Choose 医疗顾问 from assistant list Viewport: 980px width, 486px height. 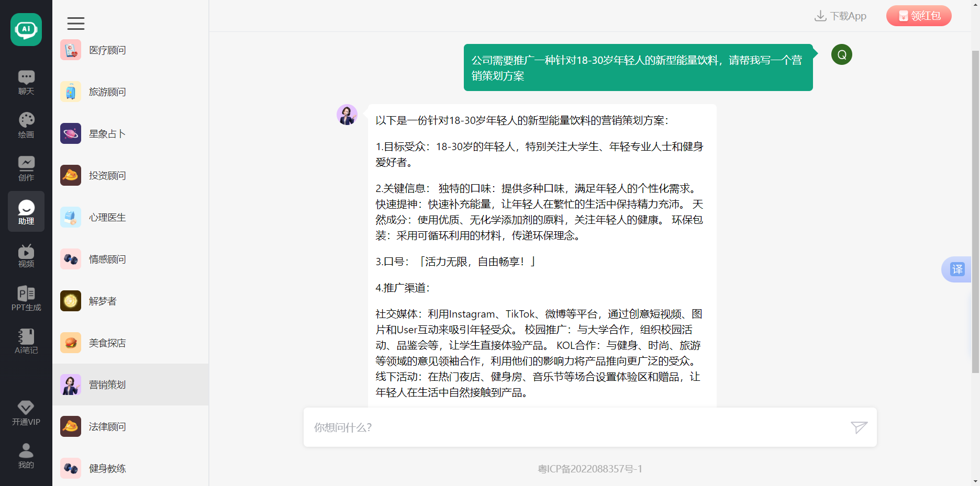(130, 50)
